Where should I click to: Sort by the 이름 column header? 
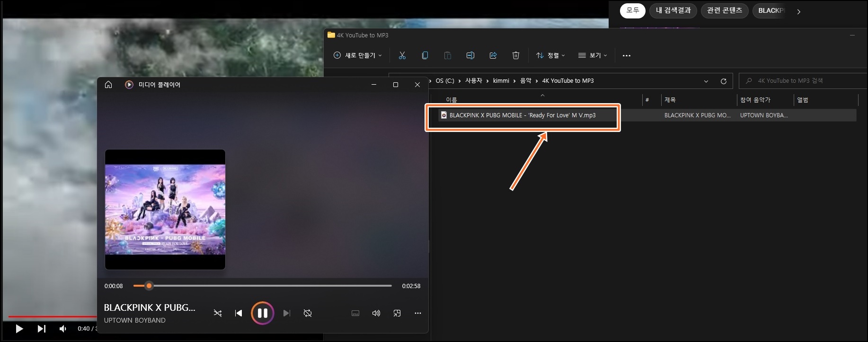[x=452, y=100]
